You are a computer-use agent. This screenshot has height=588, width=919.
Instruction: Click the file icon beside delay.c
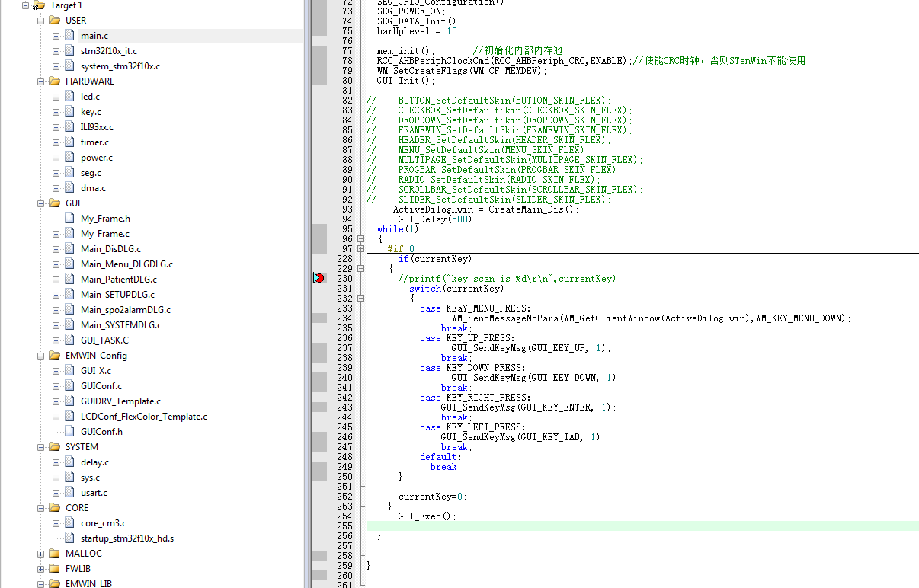[69, 462]
